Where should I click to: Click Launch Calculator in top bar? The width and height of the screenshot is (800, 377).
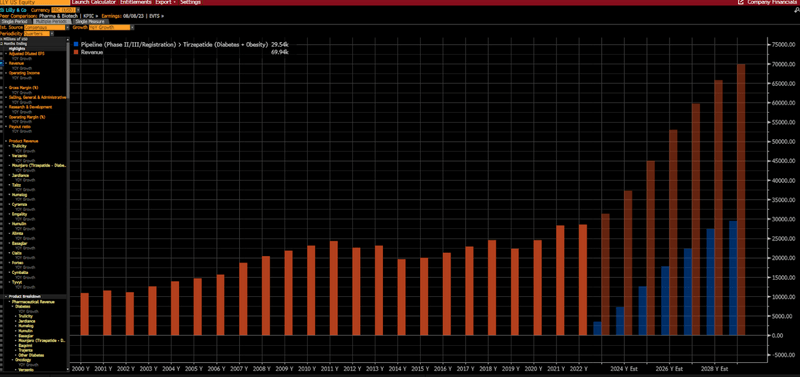pyautogui.click(x=94, y=2)
